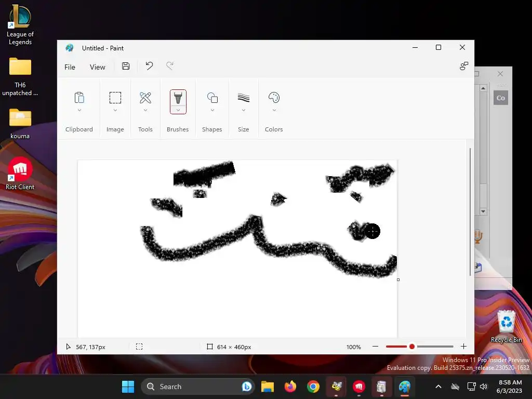Open the View menu

(97, 67)
